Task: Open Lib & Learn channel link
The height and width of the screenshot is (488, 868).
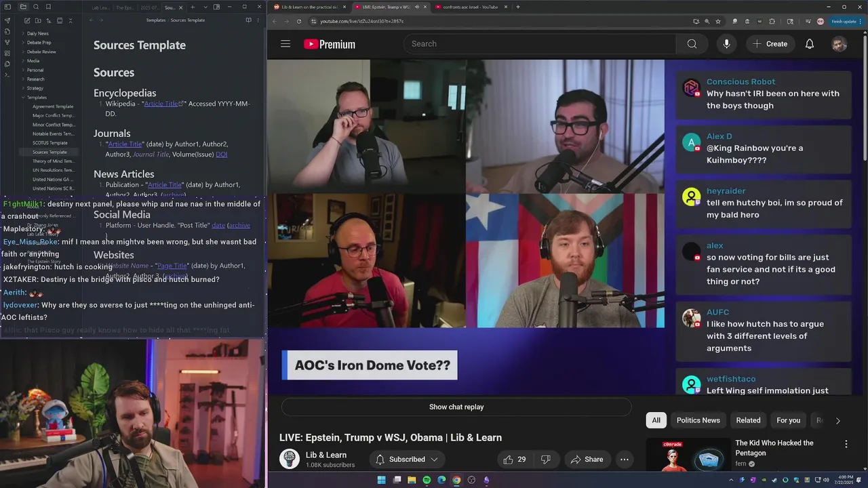Action: coord(326,455)
